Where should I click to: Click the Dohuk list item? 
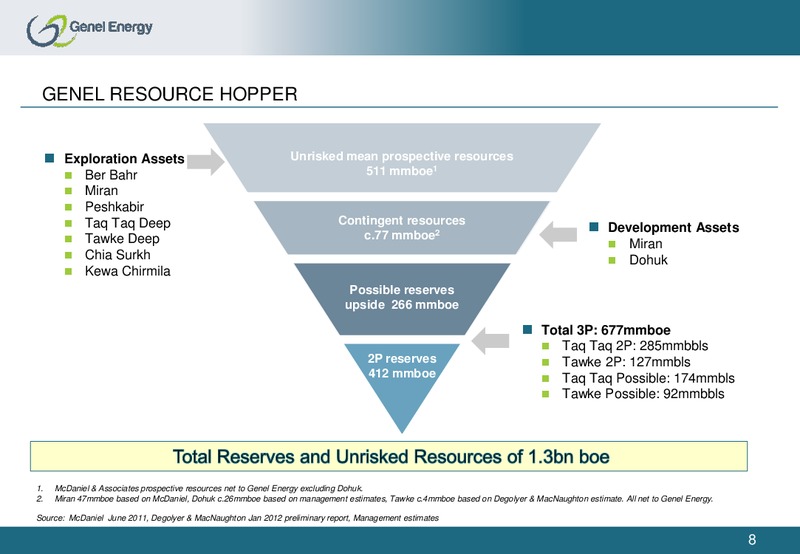coord(648,260)
